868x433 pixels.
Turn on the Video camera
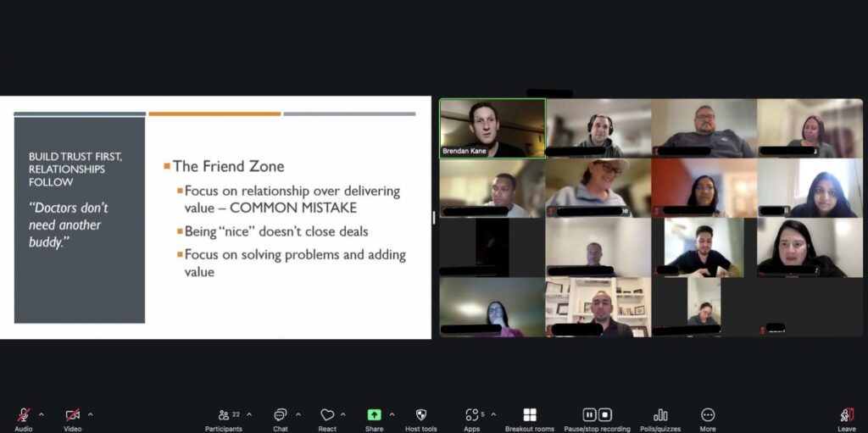pos(73,414)
